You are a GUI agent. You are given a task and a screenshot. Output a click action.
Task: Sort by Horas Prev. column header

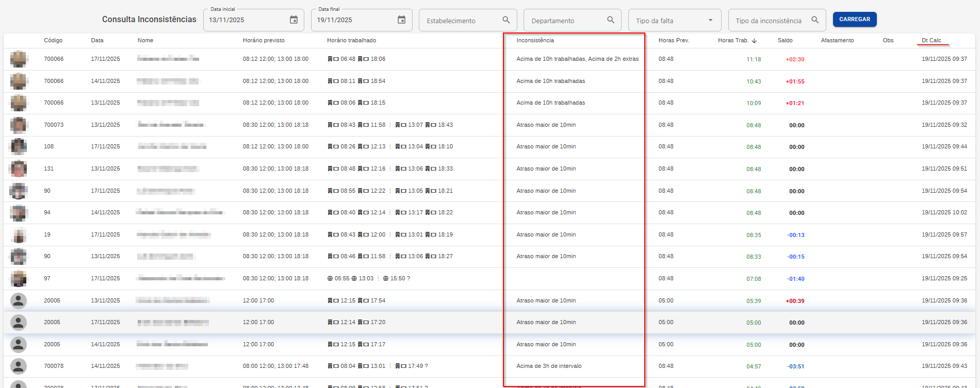pos(674,40)
